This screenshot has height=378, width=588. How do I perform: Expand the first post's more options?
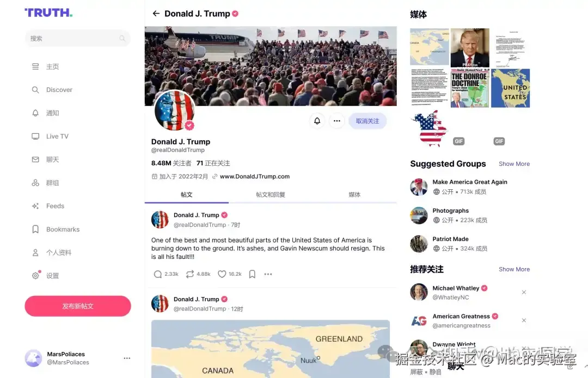(x=268, y=274)
